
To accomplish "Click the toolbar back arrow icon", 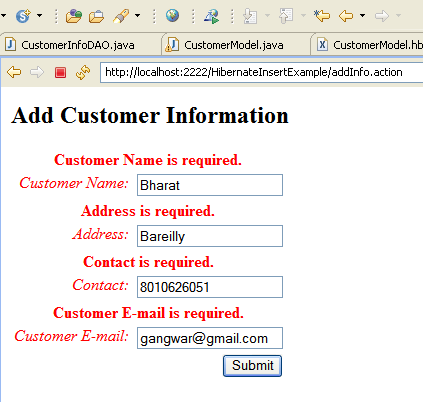I will pyautogui.click(x=346, y=16).
